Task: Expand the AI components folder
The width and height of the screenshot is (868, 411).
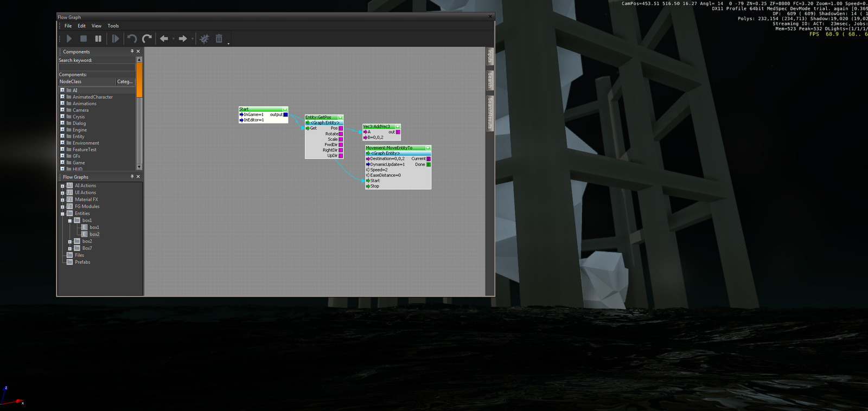Action: (x=62, y=90)
